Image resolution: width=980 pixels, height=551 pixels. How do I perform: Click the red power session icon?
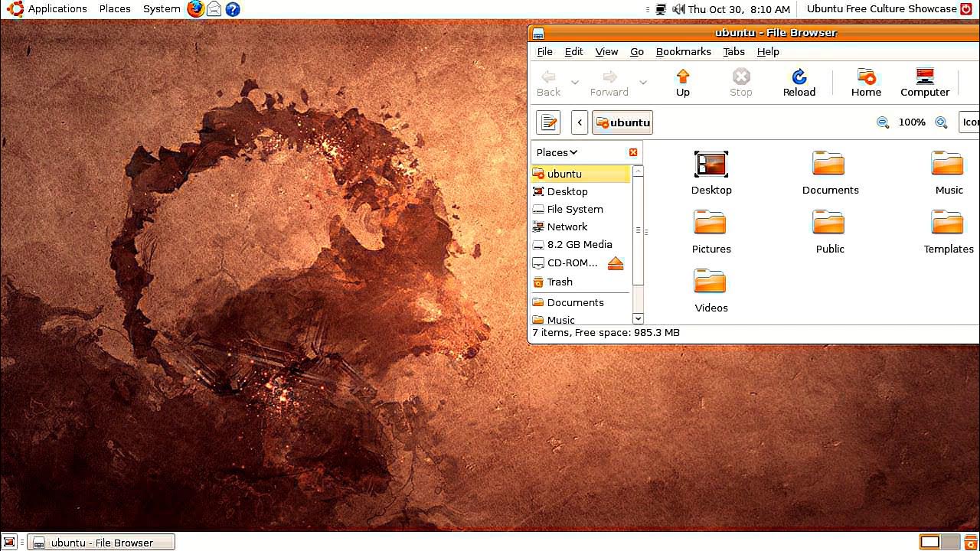[x=967, y=9]
